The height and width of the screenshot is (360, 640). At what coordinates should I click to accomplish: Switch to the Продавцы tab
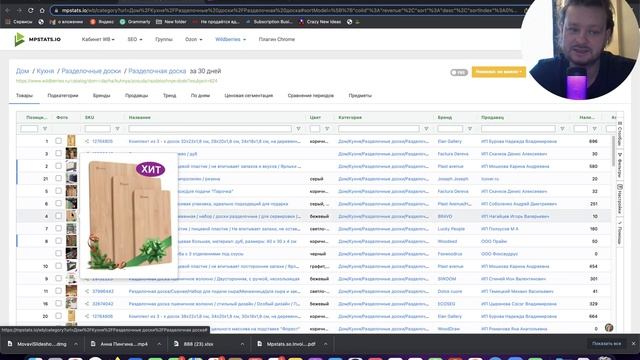[136, 96]
